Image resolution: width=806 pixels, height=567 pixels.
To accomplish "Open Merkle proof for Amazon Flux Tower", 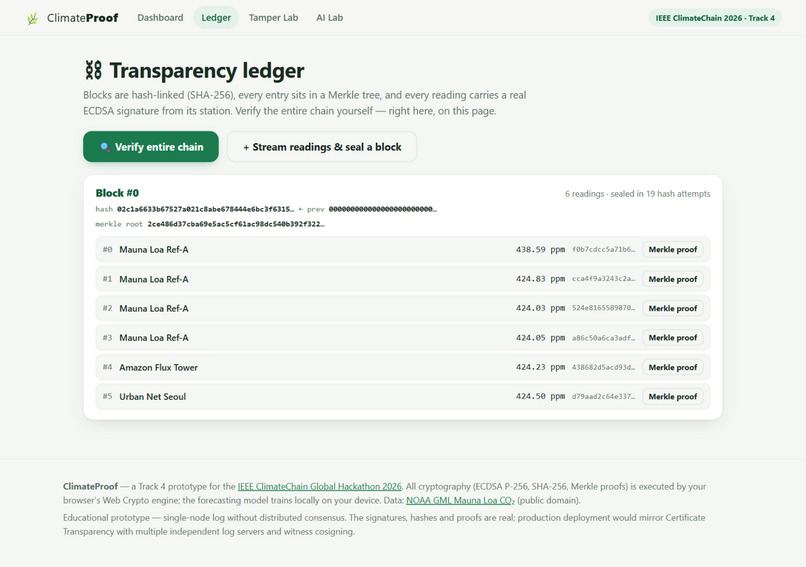I will tap(672, 368).
